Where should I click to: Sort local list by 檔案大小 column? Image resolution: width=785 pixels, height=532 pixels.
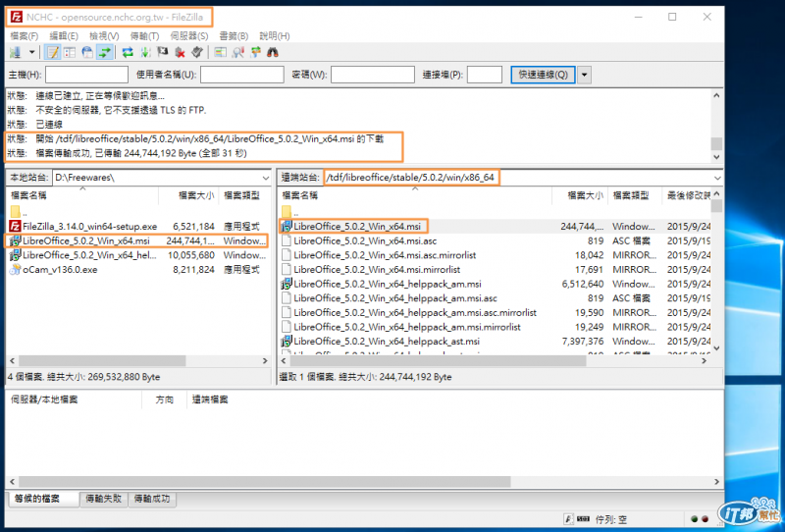[x=188, y=195]
